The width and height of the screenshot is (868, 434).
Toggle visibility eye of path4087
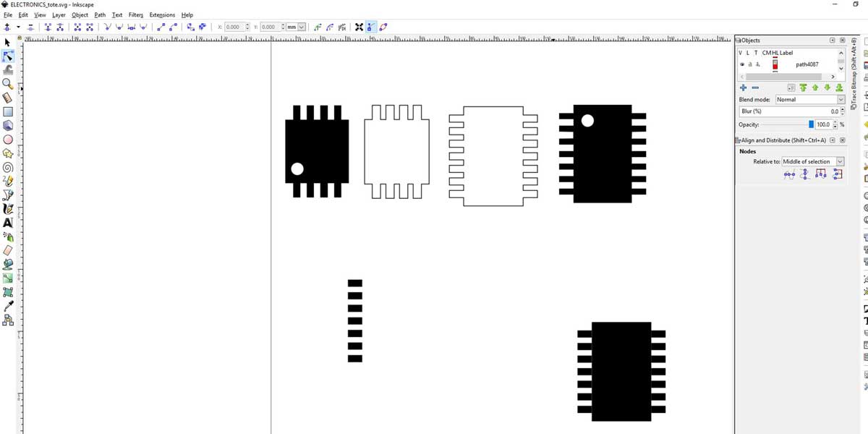(741, 64)
